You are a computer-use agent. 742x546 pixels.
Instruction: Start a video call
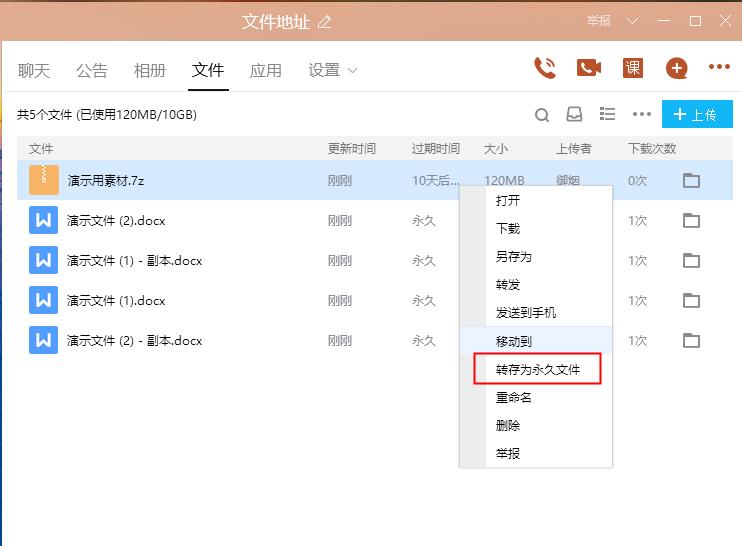tap(589, 68)
